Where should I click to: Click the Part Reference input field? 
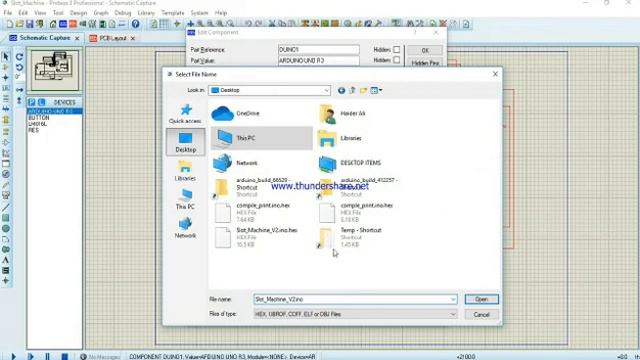click(318, 49)
